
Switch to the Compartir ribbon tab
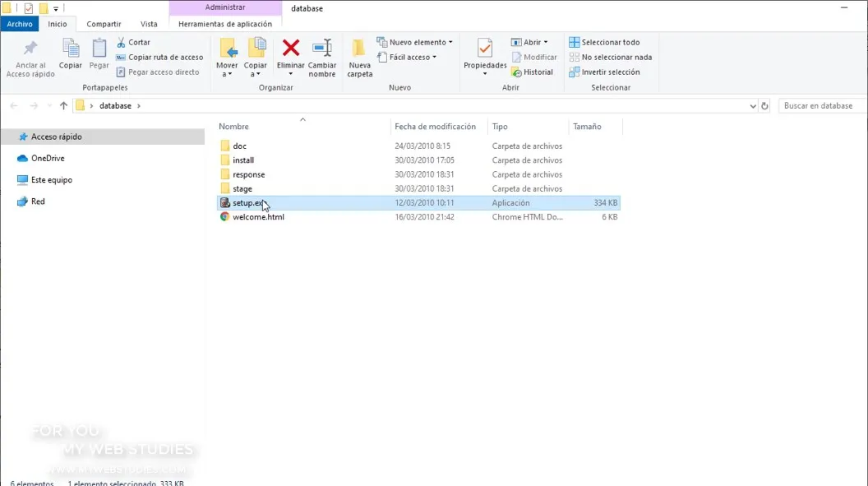[104, 24]
